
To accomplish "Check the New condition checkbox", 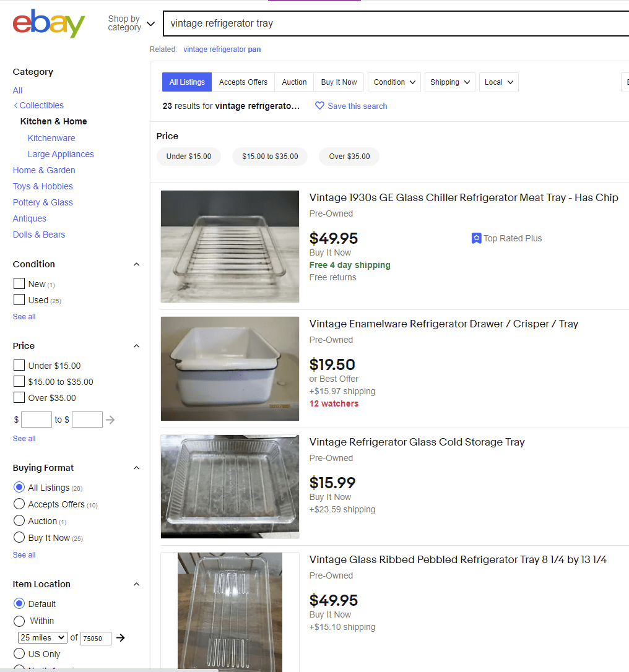I will (x=19, y=283).
